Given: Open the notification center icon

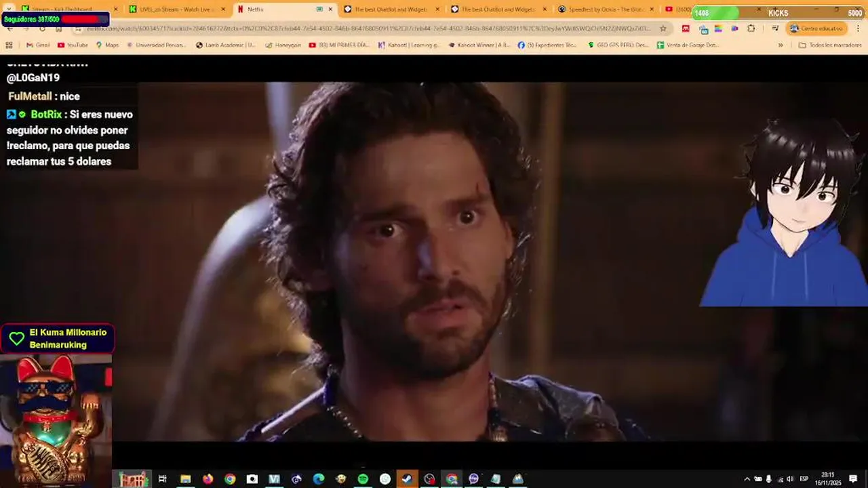Looking at the screenshot, I should 853,479.
